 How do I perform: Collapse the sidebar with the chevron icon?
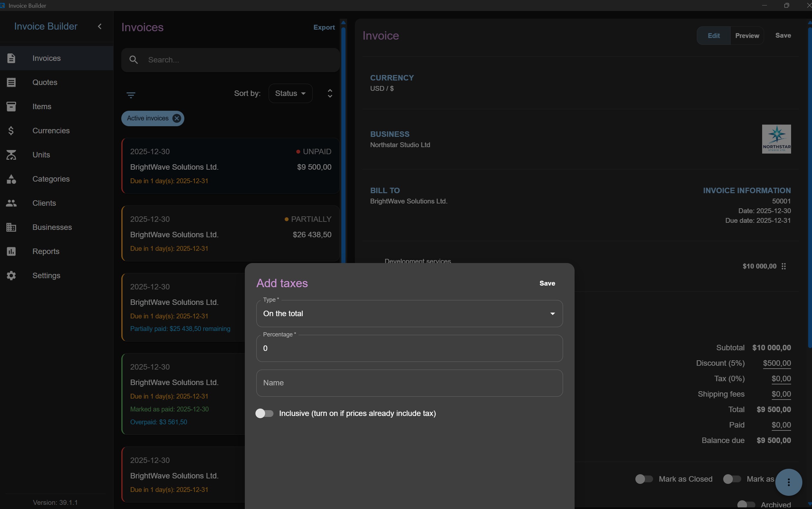pyautogui.click(x=99, y=26)
